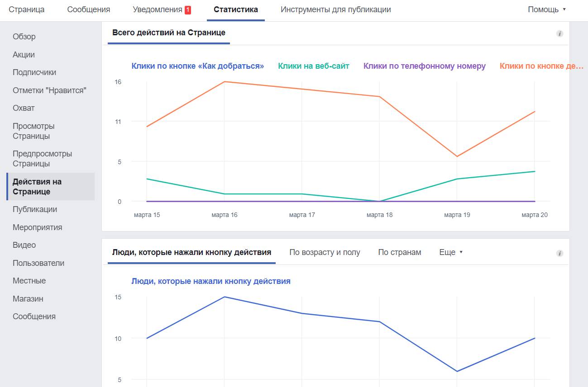Expand the 'Помощь' dropdown menu
The height and width of the screenshot is (387, 588).
point(546,9)
